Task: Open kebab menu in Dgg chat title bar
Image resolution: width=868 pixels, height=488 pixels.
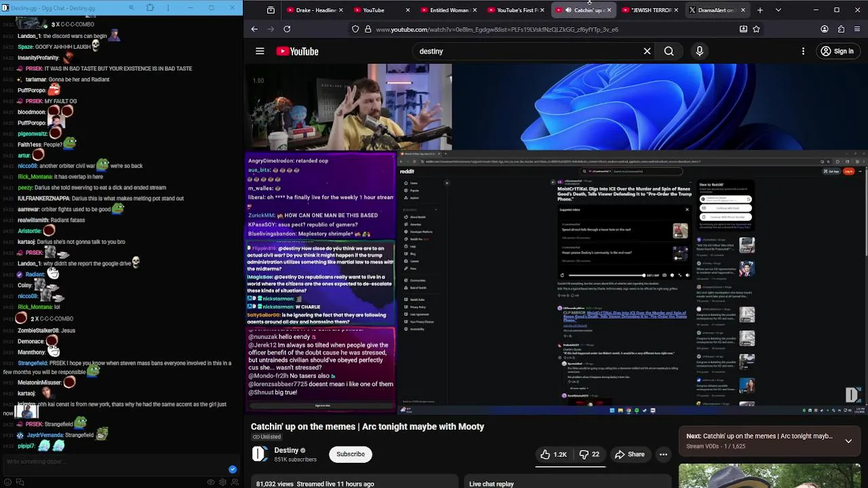Action: pyautogui.click(x=170, y=8)
